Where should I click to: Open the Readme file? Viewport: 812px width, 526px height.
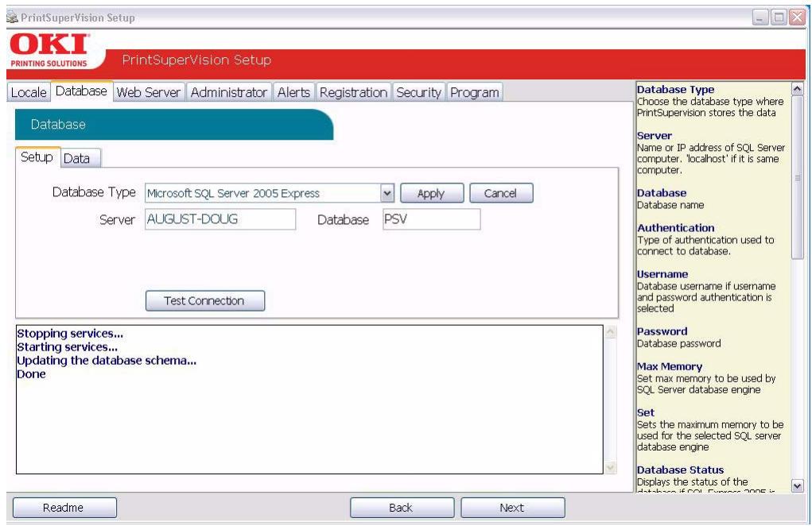click(64, 508)
